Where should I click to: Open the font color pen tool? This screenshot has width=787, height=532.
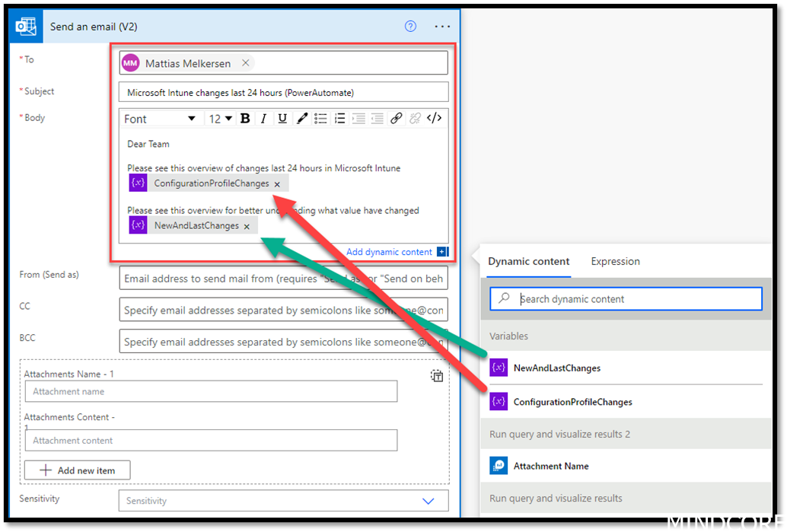301,118
